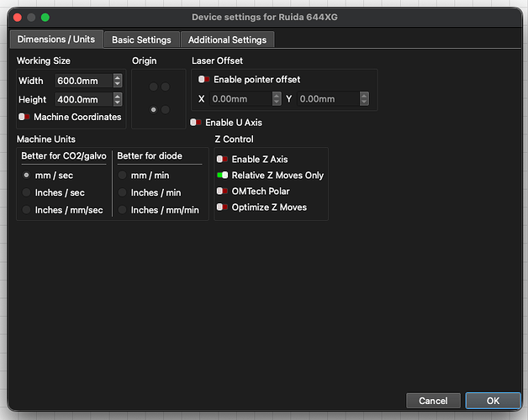Click the 'Laser Offset' label

(217, 60)
